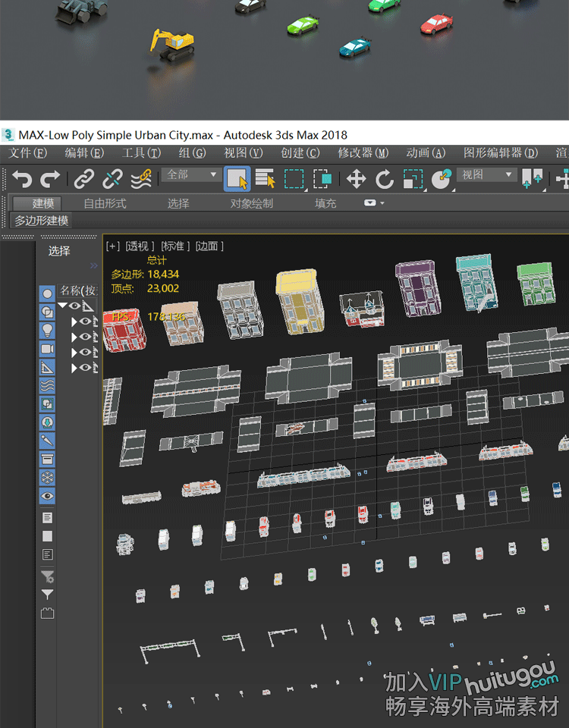569x728 pixels.
Task: Click the red building model in viewport
Action: (124, 332)
